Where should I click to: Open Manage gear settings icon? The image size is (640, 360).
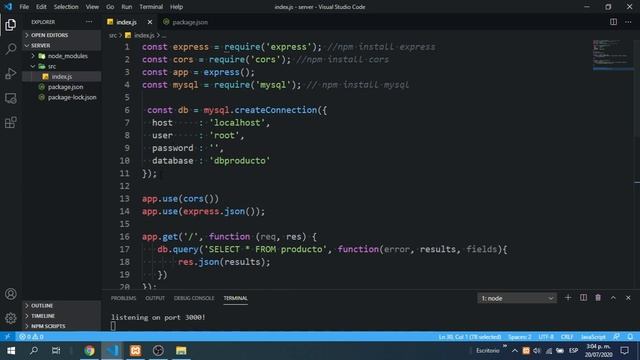click(x=11, y=318)
